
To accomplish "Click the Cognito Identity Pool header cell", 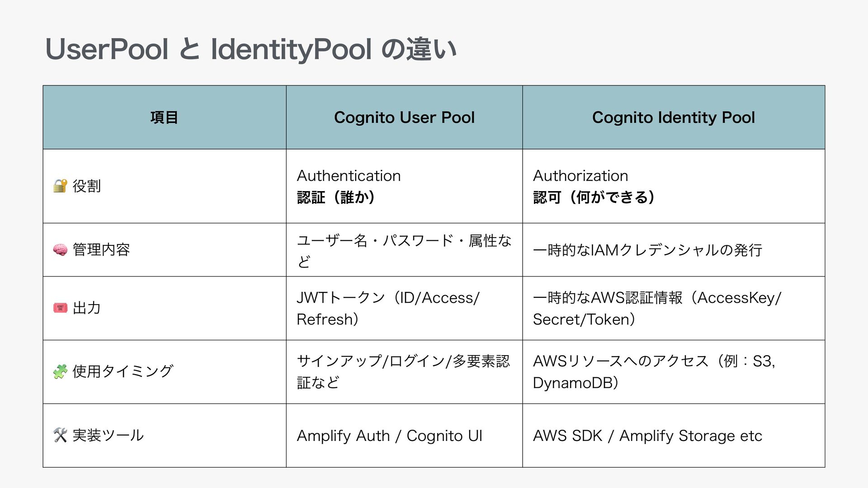I will [673, 117].
